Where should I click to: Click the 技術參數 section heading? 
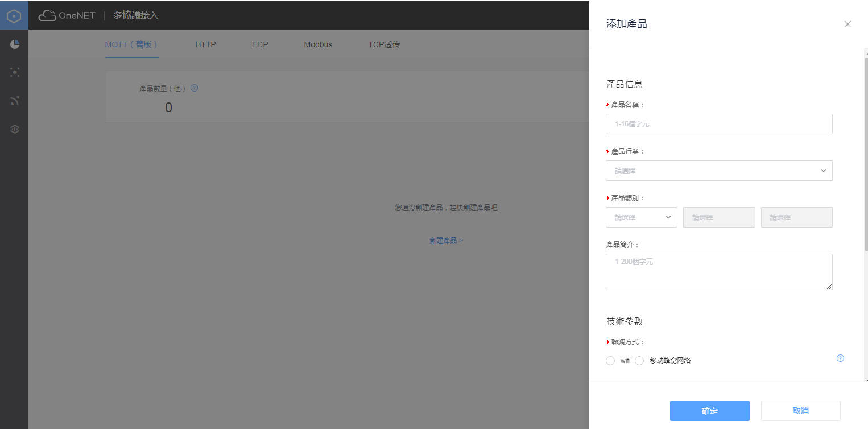625,321
